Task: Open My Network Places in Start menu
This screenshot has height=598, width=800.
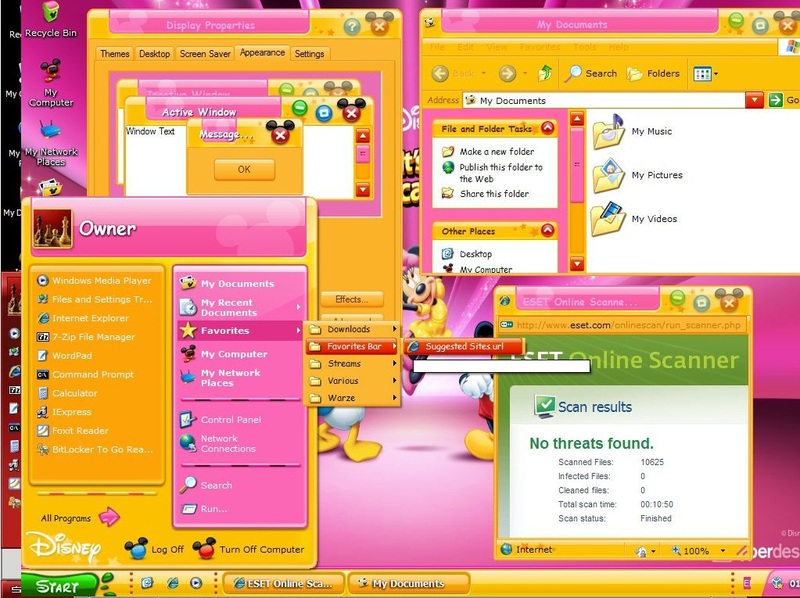Action: 240,378
